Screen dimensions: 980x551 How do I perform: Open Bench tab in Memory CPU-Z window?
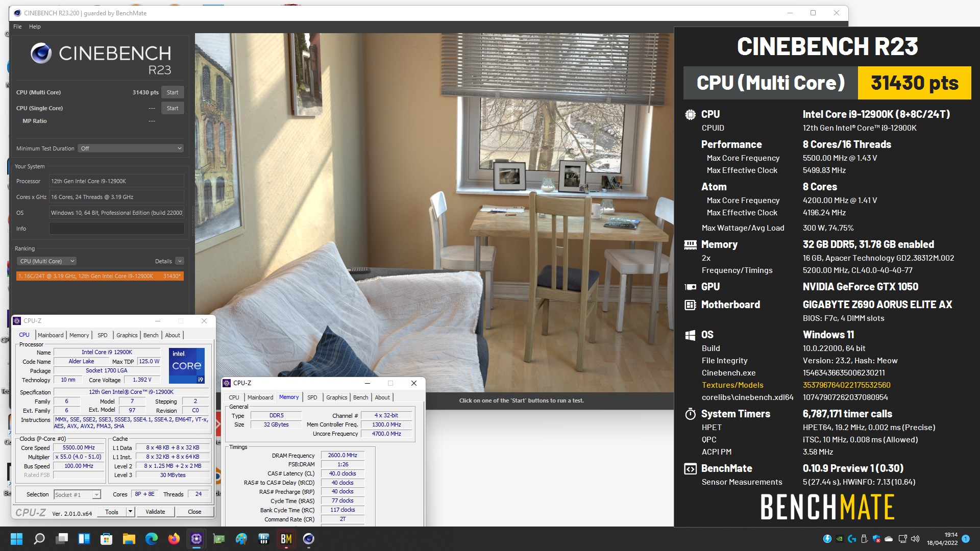pyautogui.click(x=360, y=397)
